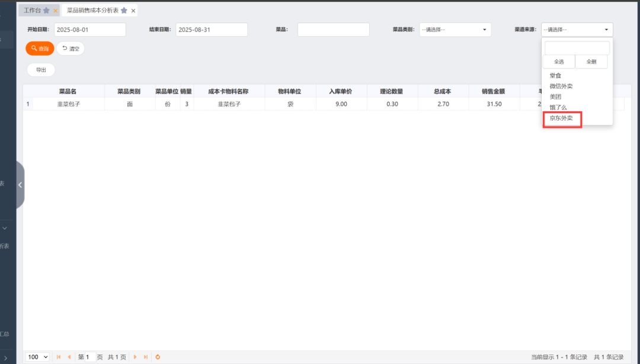The width and height of the screenshot is (640, 364).
Task: Click the 查询 button to search
Action: pos(40,49)
